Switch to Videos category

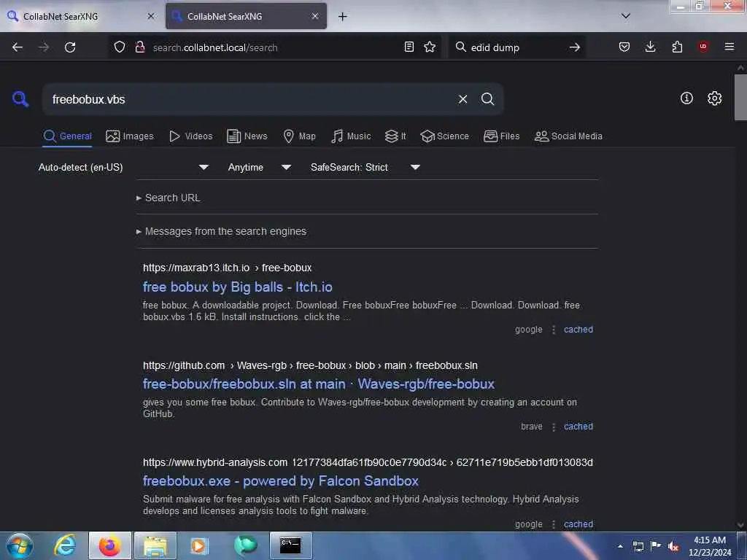pos(190,136)
